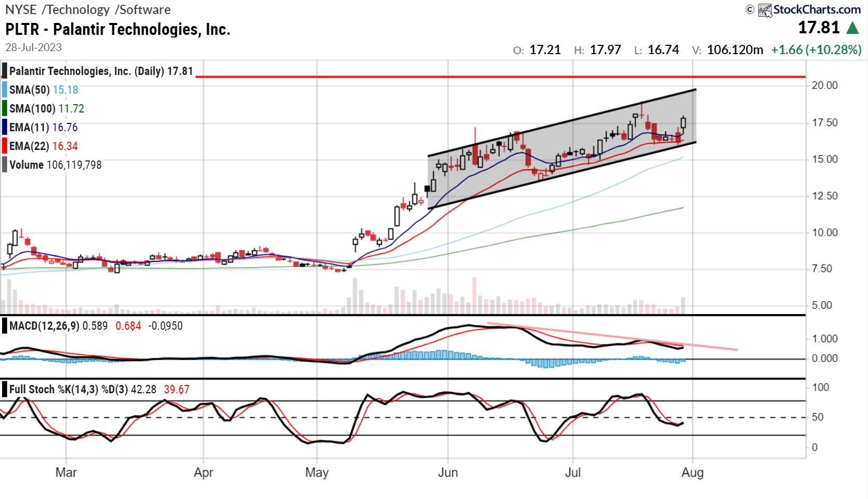This screenshot has height=499, width=868.
Task: Select the 28-Jul-2023 date label
Action: 33,47
